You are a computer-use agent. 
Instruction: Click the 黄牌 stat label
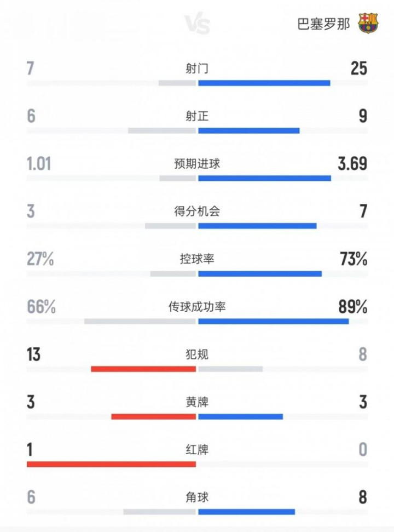pos(197,402)
